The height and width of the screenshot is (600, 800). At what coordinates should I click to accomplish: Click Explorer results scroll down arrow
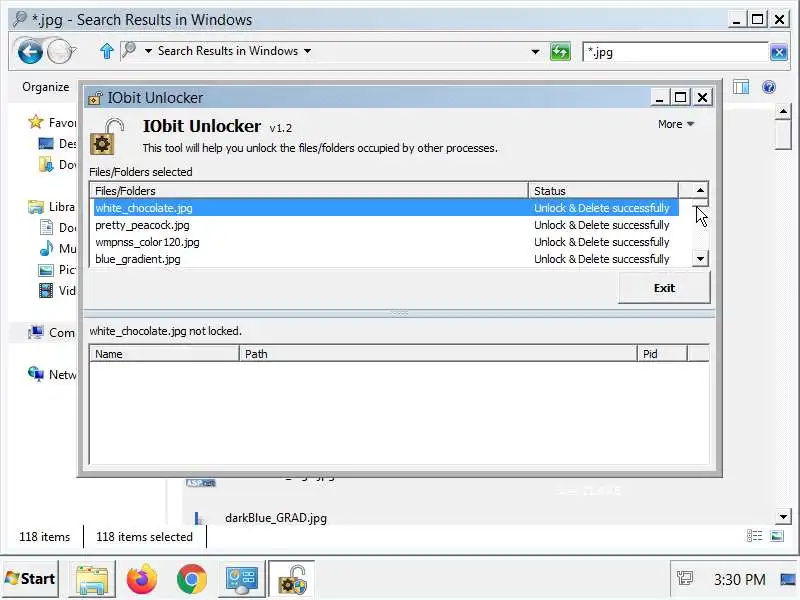point(783,517)
